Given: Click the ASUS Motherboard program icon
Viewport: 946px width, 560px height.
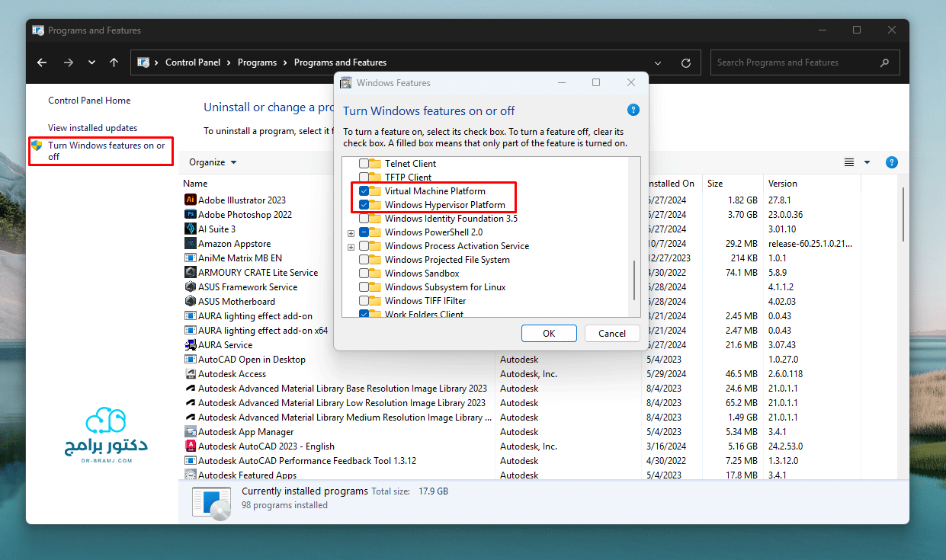Looking at the screenshot, I should (191, 301).
